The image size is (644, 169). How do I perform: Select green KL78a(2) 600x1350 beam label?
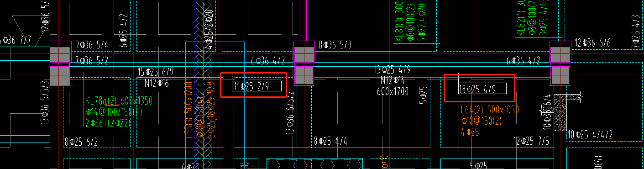tap(119, 101)
